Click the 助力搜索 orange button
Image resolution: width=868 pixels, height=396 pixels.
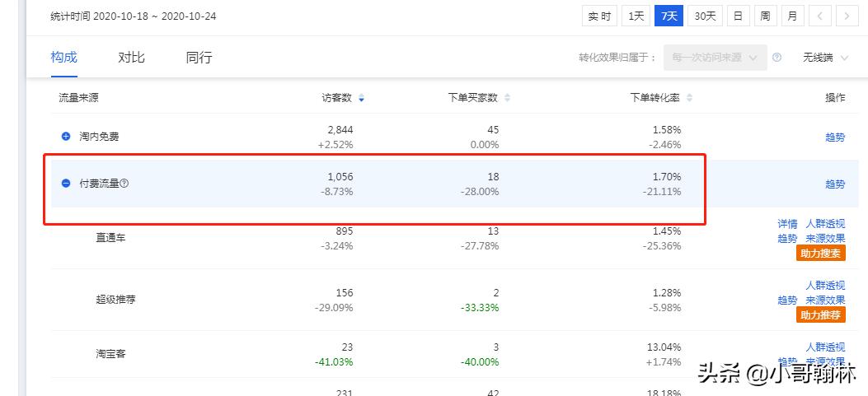821,254
